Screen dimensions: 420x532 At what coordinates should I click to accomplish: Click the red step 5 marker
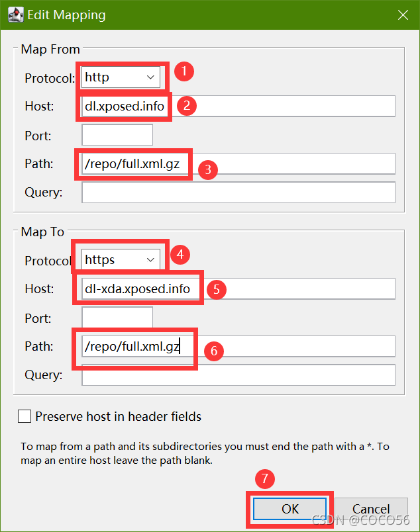coord(217,289)
